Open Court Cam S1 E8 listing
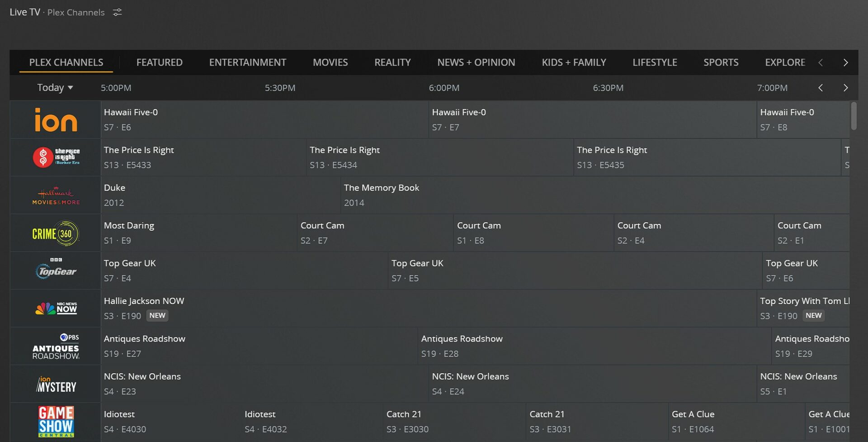This screenshot has width=868, height=442. coord(533,233)
